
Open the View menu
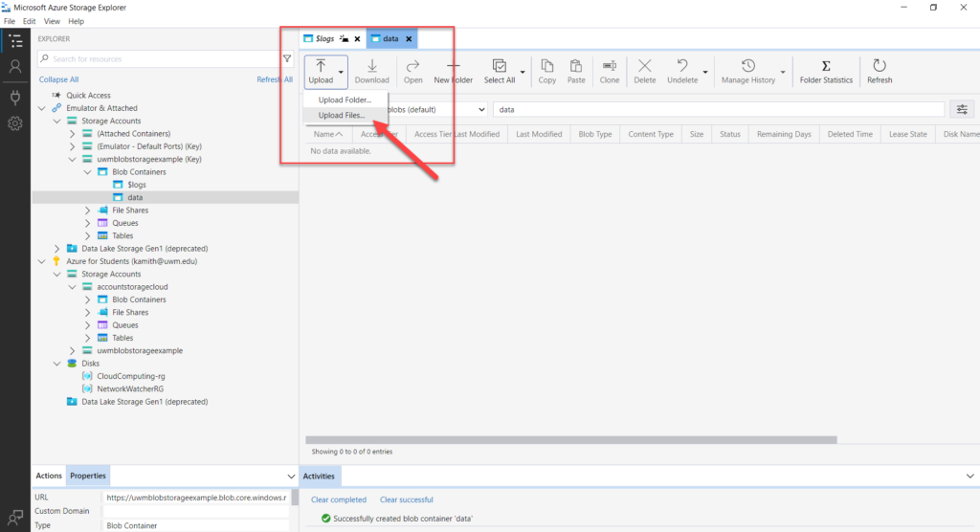(x=52, y=21)
